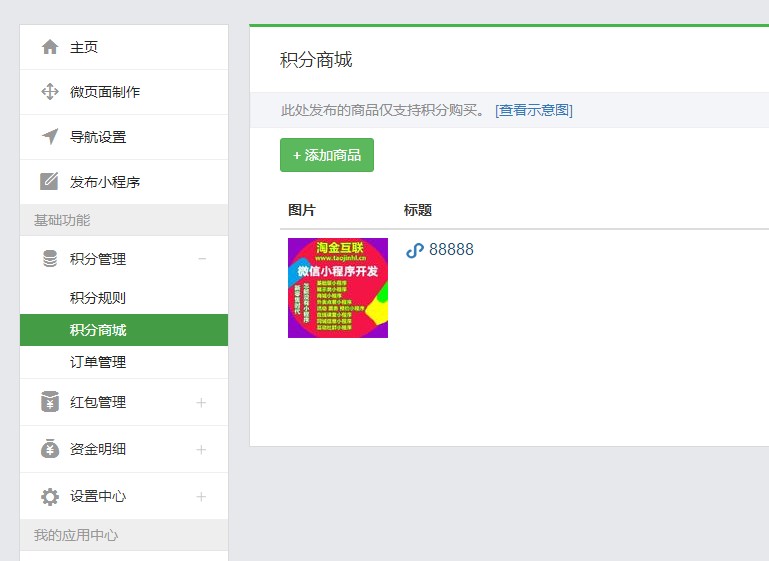Click the edit pencil icon beside 发布小程序
The image size is (769, 561).
point(49,181)
